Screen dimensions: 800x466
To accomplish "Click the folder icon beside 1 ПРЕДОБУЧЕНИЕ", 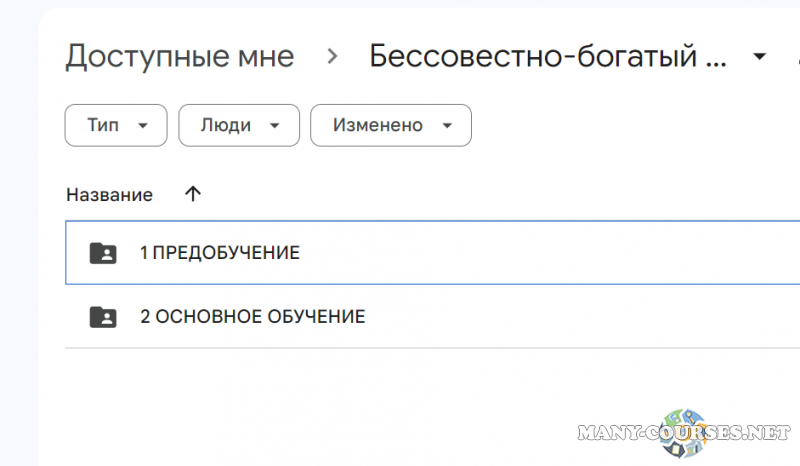I will 102,253.
